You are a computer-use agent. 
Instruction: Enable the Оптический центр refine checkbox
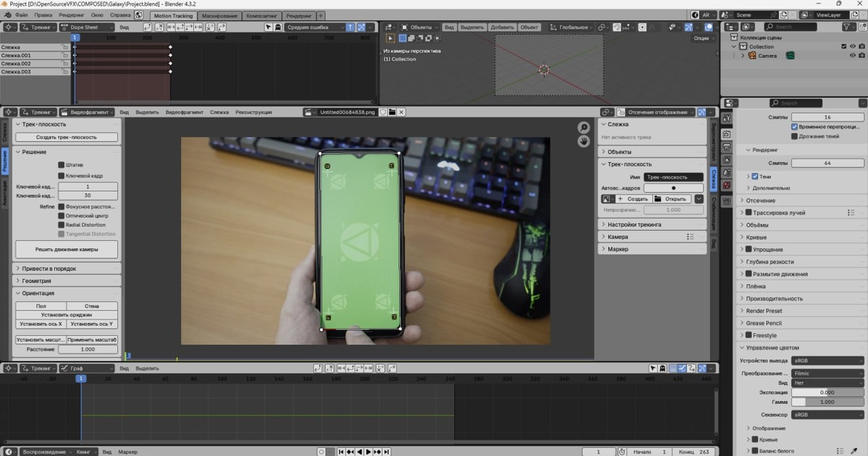pyautogui.click(x=61, y=216)
